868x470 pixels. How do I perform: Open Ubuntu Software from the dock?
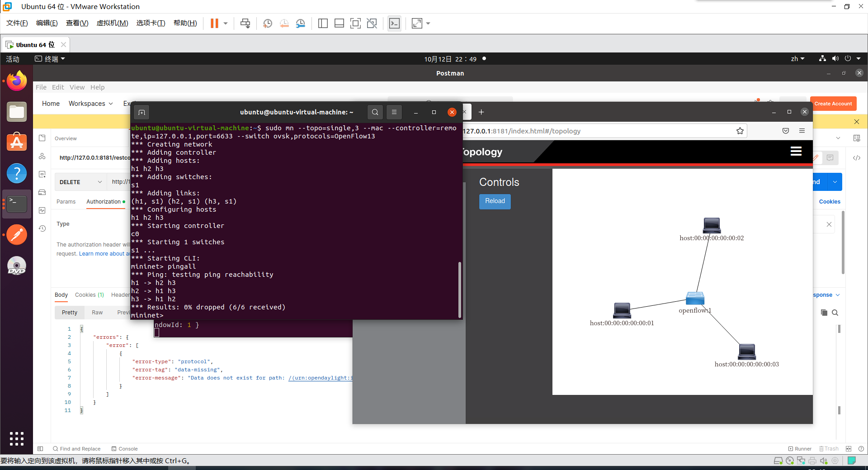pos(17,142)
